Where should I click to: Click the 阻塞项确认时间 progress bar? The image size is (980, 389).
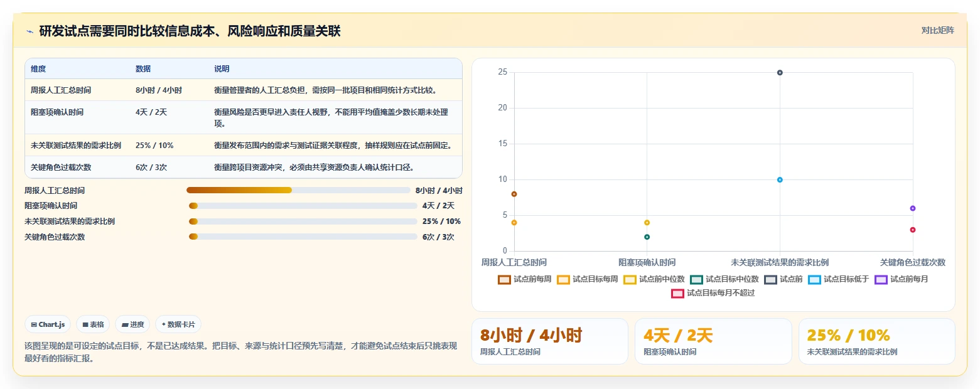click(x=303, y=206)
